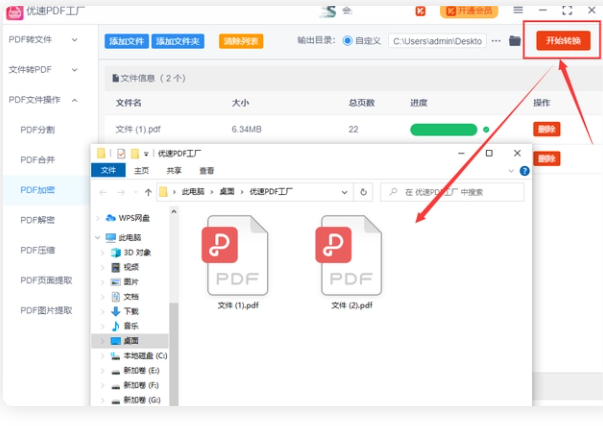The width and height of the screenshot is (603, 426).
Task: Collapse the PDF文件操作 sidebar section
Action: click(75, 100)
